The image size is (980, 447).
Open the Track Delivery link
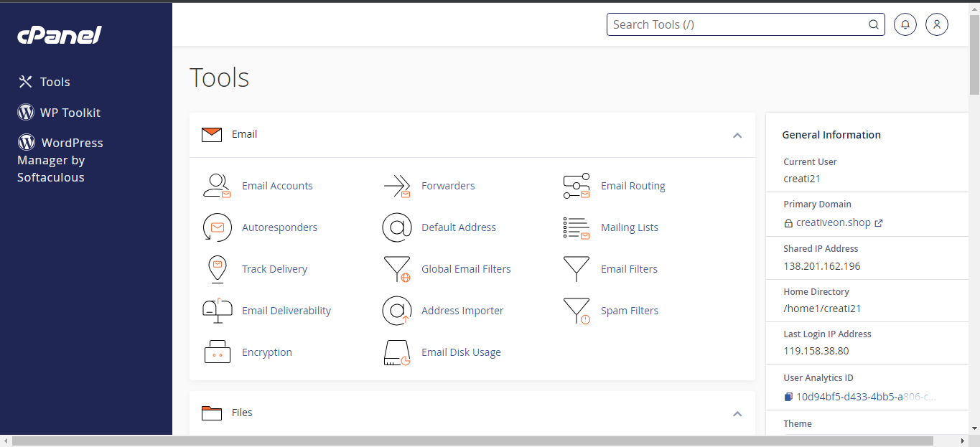click(274, 269)
